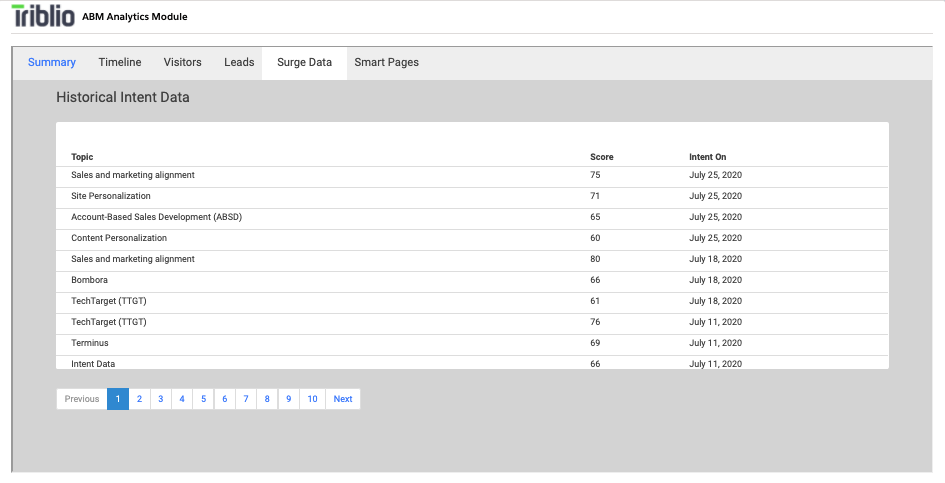Open page 5 of results

203,399
